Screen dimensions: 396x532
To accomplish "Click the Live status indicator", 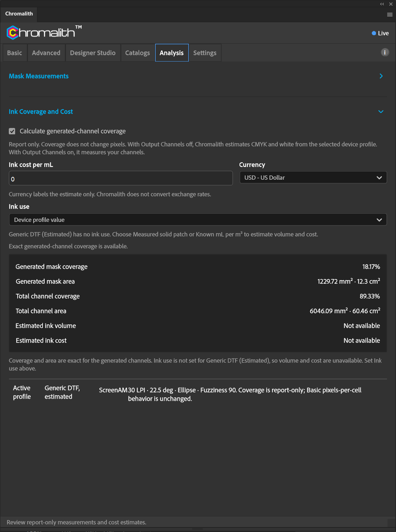I will tap(380, 33).
